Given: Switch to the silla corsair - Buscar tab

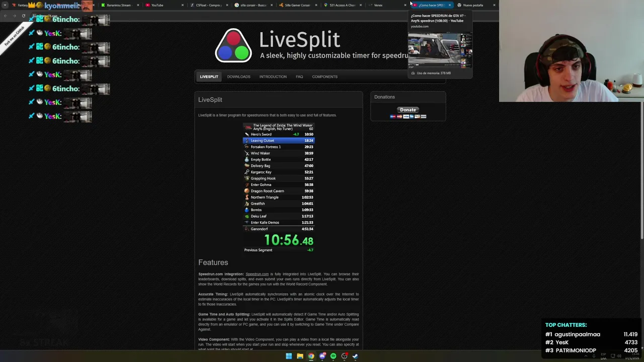Looking at the screenshot, I should (x=253, y=5).
